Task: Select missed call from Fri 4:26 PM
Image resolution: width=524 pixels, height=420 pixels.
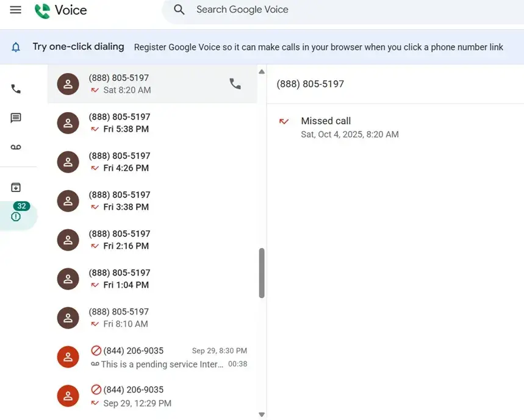Action: tap(153, 162)
